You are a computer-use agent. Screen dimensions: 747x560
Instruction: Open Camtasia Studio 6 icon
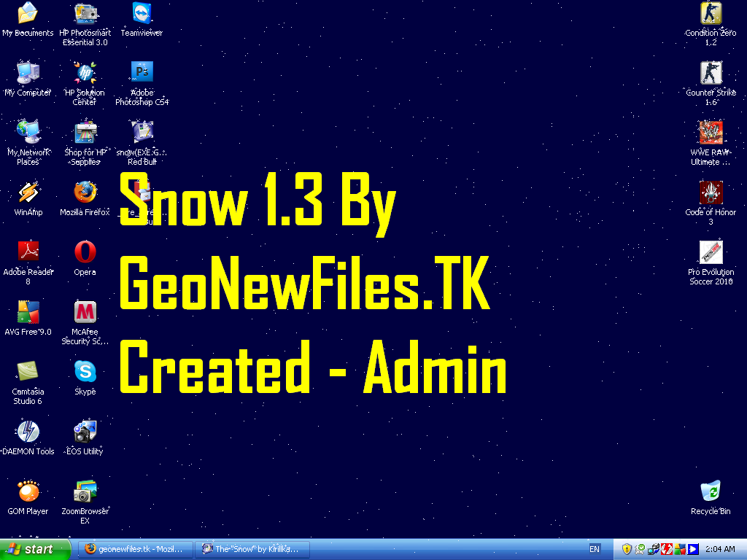pos(28,372)
